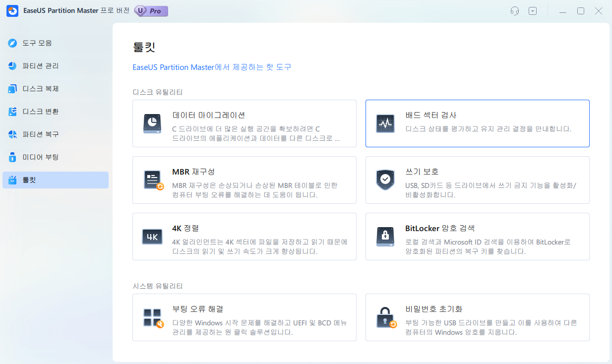Click the BitLocker password search lock icon
Viewport: 612px width, 364px height.
(x=385, y=237)
